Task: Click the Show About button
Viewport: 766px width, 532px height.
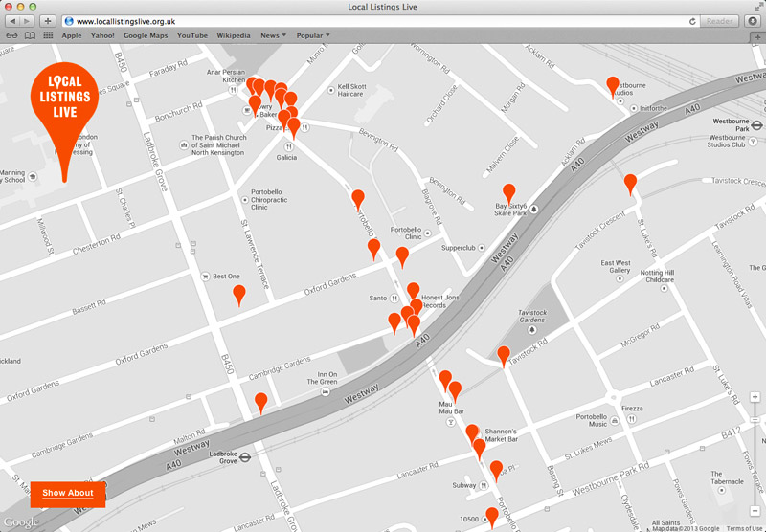Action: pos(68,494)
